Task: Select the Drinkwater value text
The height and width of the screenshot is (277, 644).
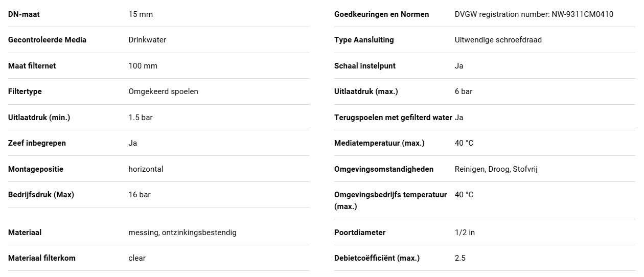Action: (x=147, y=40)
